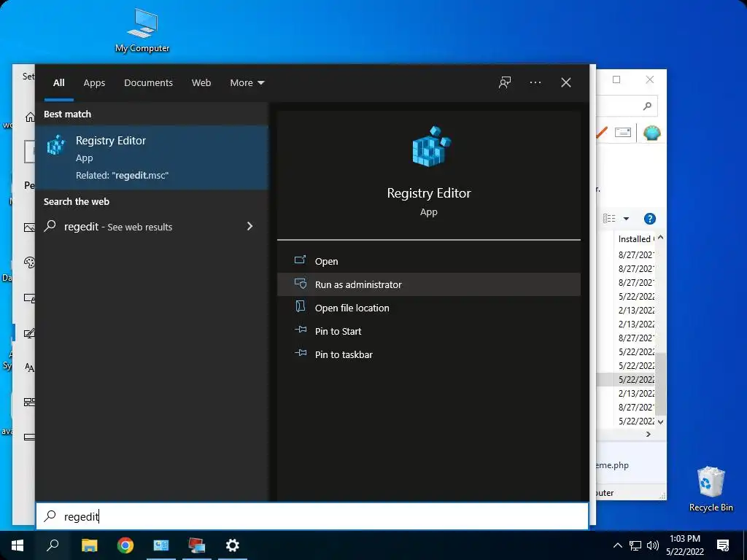Open the Recycle Bin desktop icon
The image size is (747, 560).
711,489
